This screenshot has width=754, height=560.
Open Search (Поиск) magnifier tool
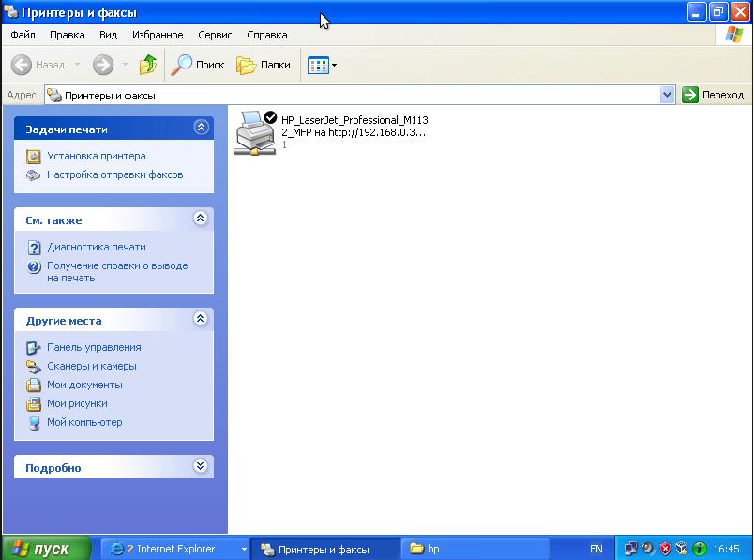click(x=198, y=65)
